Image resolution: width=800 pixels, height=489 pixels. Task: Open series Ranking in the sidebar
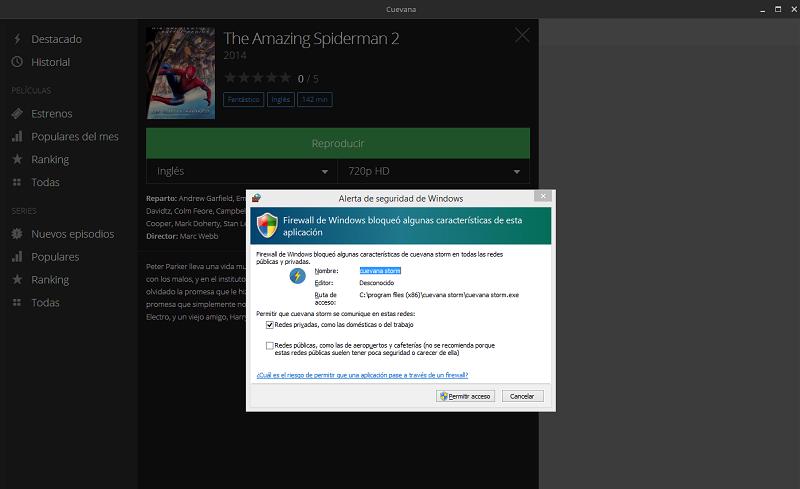[x=50, y=280]
